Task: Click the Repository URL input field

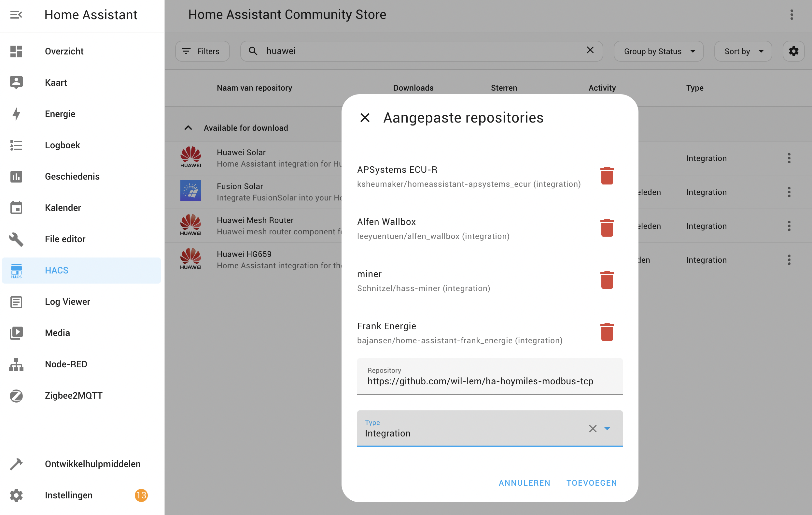Action: pyautogui.click(x=489, y=381)
